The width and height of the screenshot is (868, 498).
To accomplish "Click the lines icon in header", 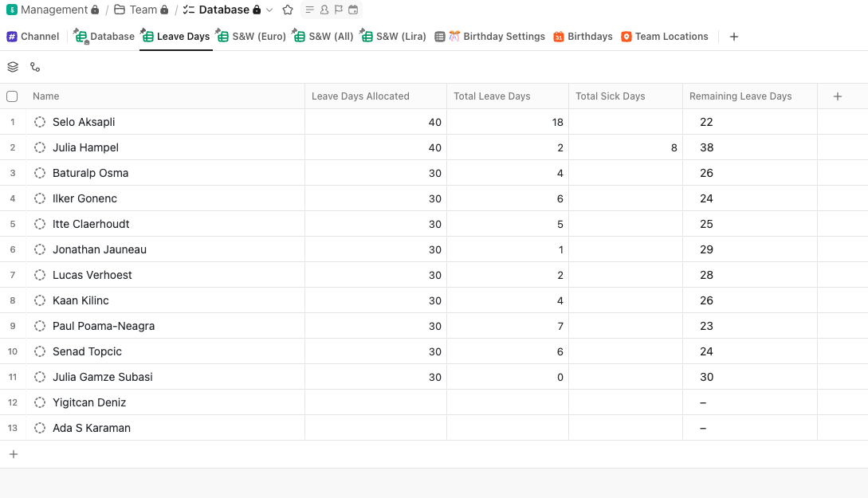I will pos(310,10).
